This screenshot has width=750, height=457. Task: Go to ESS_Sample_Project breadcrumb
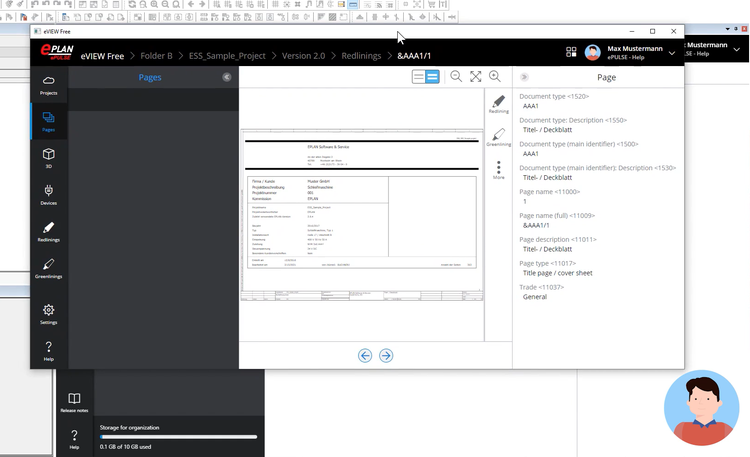[x=229, y=55]
